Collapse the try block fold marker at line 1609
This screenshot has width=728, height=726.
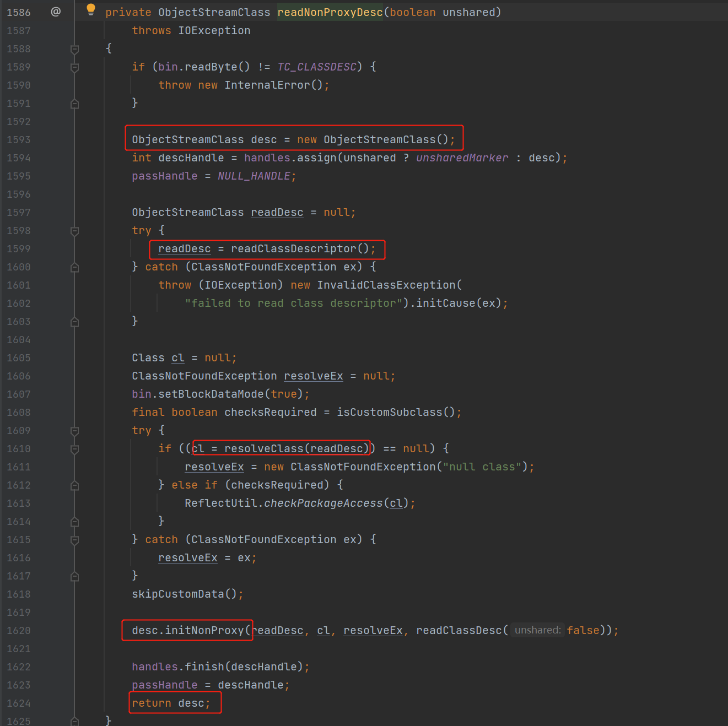point(75,431)
